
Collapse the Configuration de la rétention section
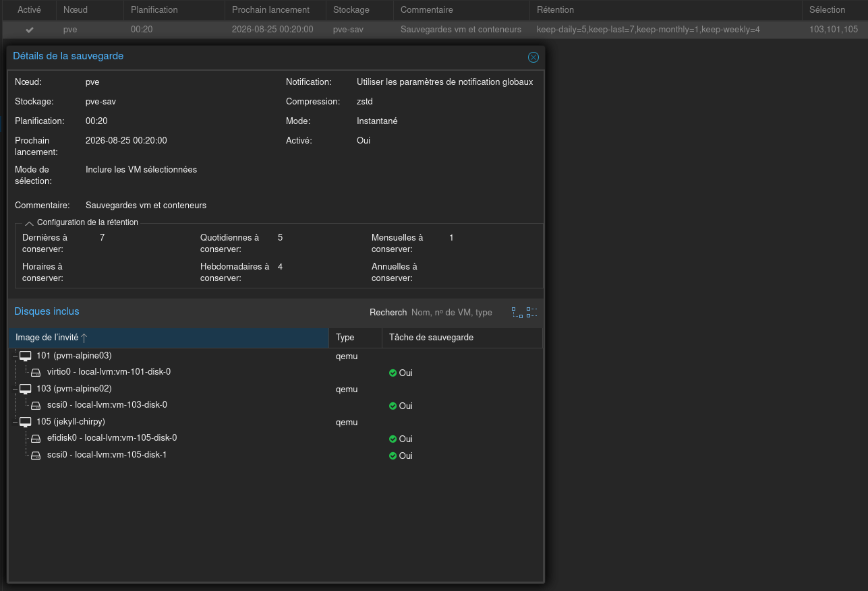click(x=29, y=223)
